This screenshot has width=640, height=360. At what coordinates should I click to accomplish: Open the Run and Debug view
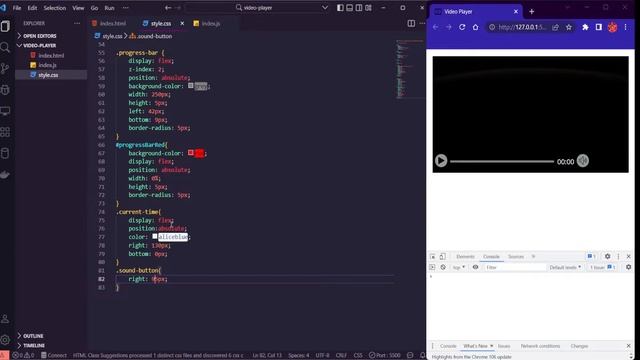5,90
